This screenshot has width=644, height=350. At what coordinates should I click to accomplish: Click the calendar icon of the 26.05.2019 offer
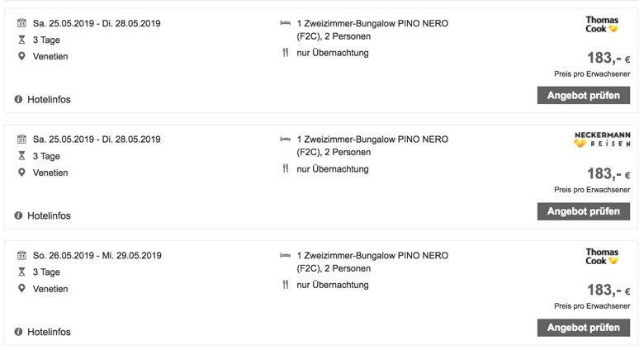(x=21, y=255)
